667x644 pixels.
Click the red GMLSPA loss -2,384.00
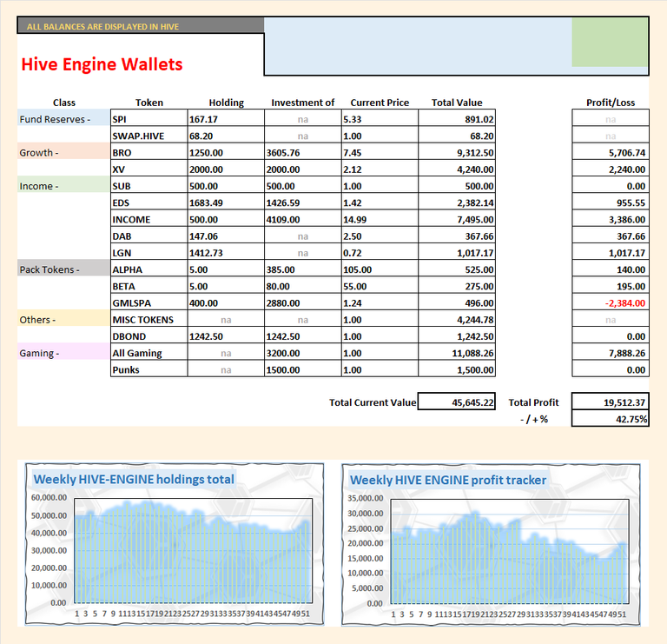point(611,303)
